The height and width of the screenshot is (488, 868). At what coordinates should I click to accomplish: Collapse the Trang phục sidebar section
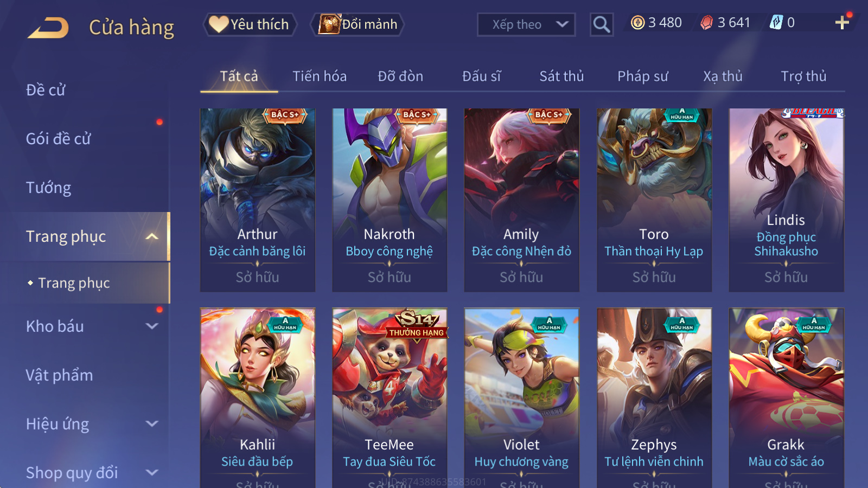[152, 236]
